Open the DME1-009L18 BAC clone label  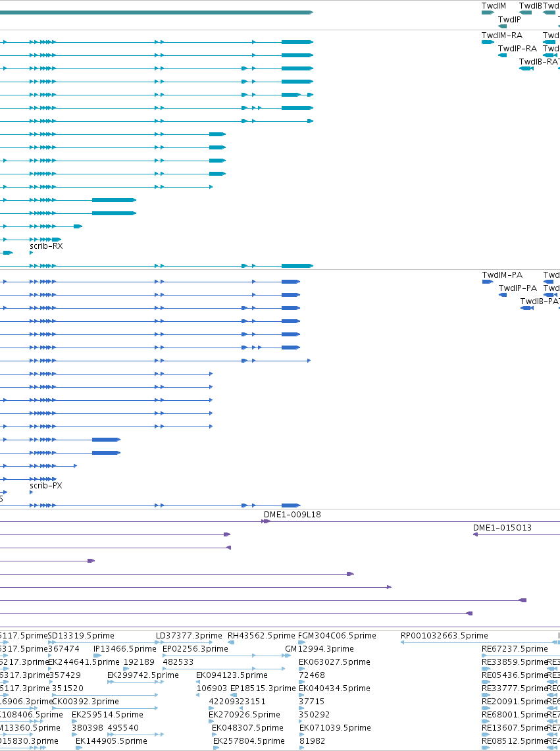(292, 515)
